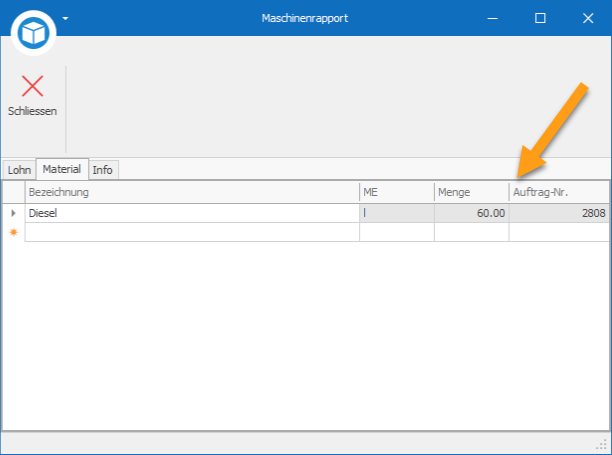Click the Diesel row indicator arrow

click(14, 213)
